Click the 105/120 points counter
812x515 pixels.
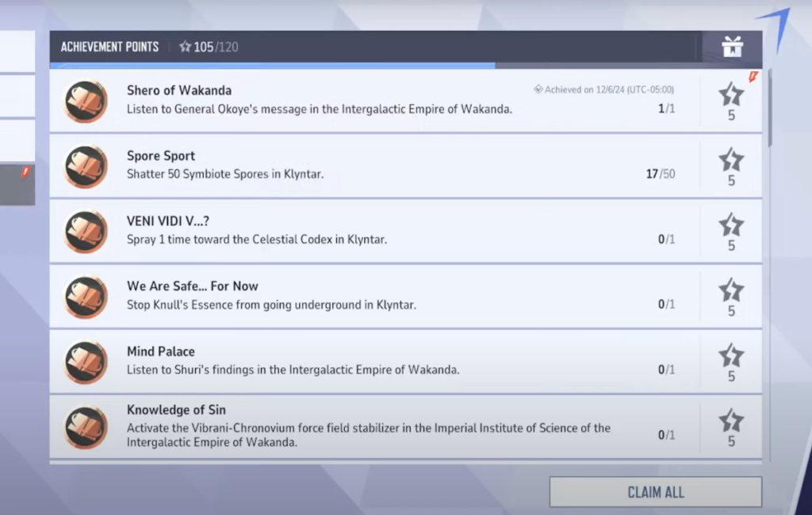pyautogui.click(x=216, y=47)
